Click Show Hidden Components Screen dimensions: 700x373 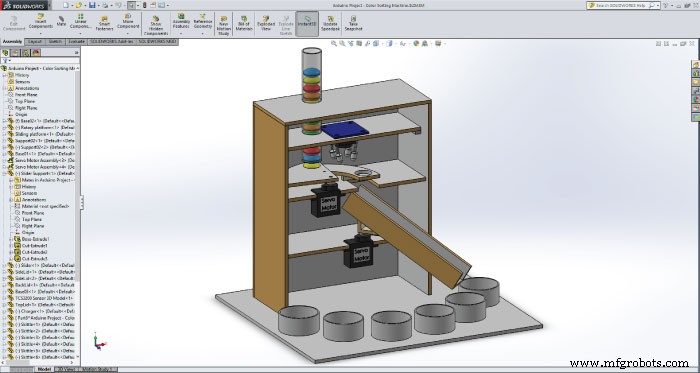tap(156, 25)
